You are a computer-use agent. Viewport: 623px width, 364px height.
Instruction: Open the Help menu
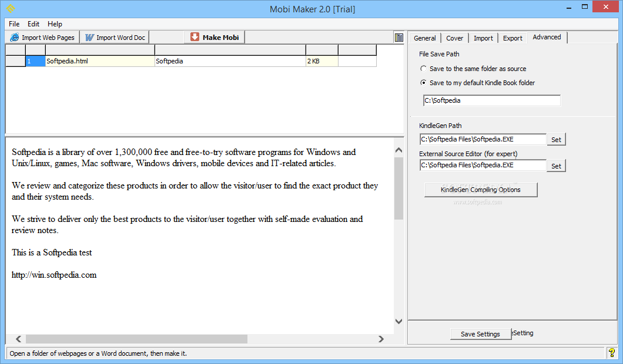click(55, 24)
